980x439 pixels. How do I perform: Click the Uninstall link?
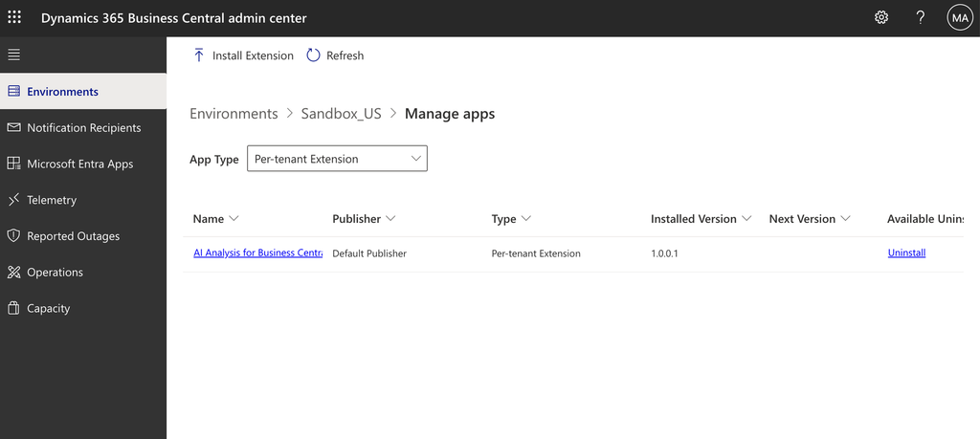tap(906, 252)
